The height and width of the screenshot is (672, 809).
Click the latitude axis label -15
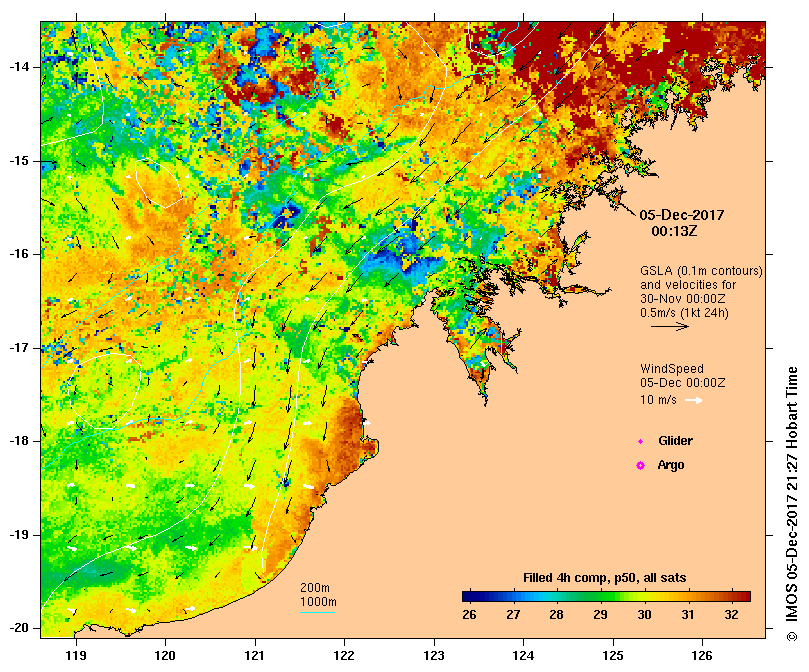pyautogui.click(x=19, y=161)
